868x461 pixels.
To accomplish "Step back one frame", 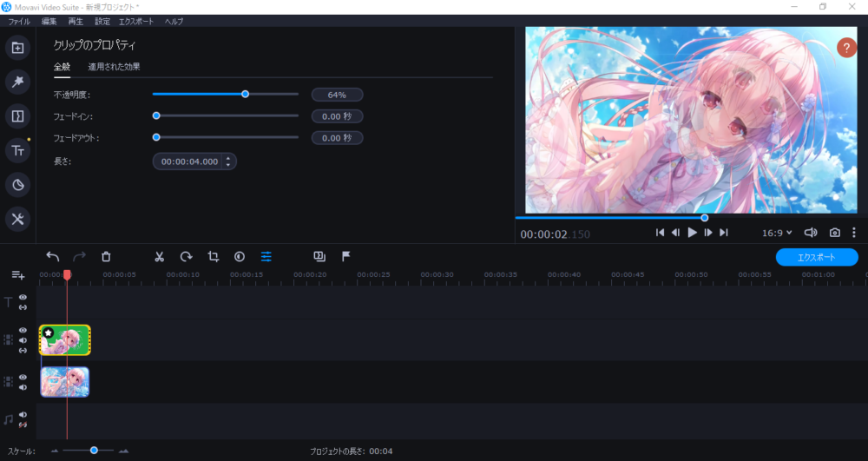I will pyautogui.click(x=675, y=233).
